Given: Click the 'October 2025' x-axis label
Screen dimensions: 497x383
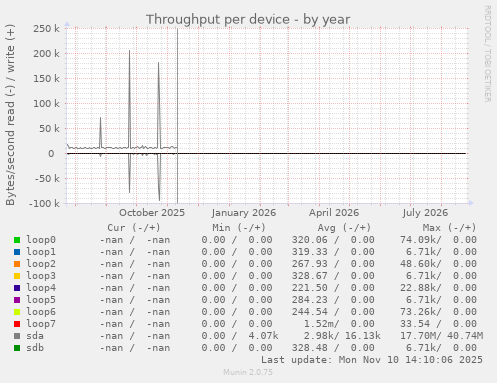Looking at the screenshot, I should pos(152,213).
